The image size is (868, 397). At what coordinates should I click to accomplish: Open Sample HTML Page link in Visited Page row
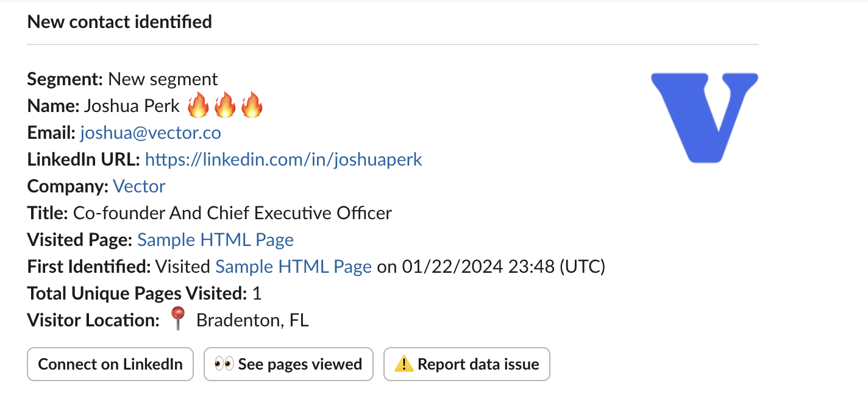coord(215,240)
